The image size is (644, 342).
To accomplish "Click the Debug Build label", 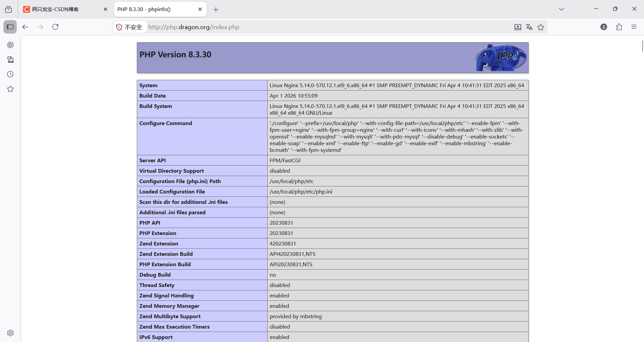I will pos(155,275).
